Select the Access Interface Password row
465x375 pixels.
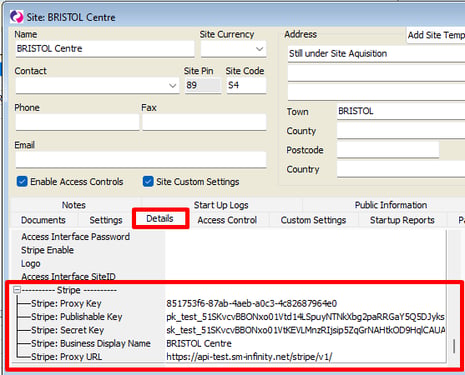[x=228, y=237]
